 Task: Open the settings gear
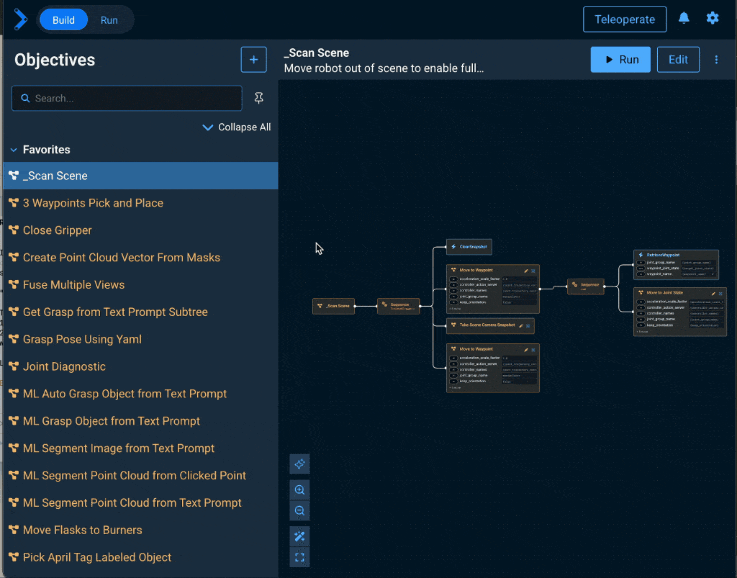(x=712, y=19)
